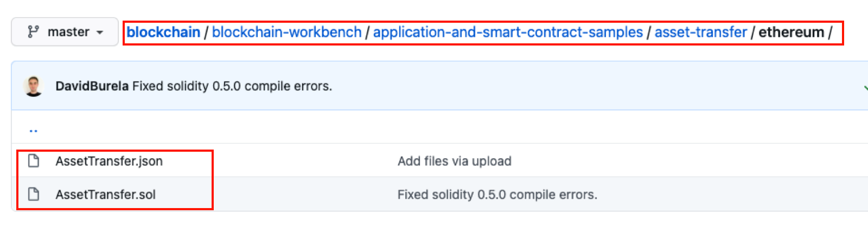Open the master branch selector dropdown

coord(65,32)
